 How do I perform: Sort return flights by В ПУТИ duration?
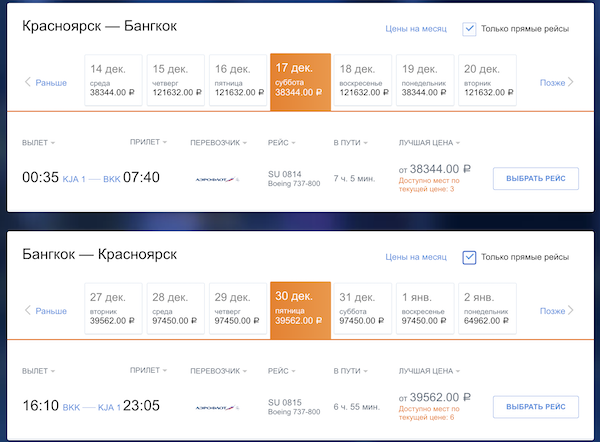(x=349, y=371)
